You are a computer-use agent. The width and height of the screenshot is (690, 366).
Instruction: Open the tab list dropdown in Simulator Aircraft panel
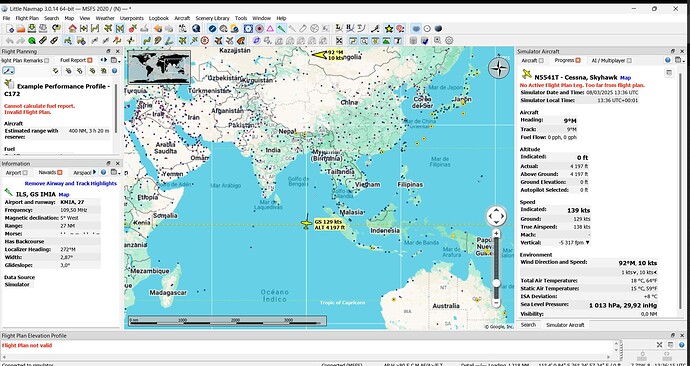pos(679,60)
